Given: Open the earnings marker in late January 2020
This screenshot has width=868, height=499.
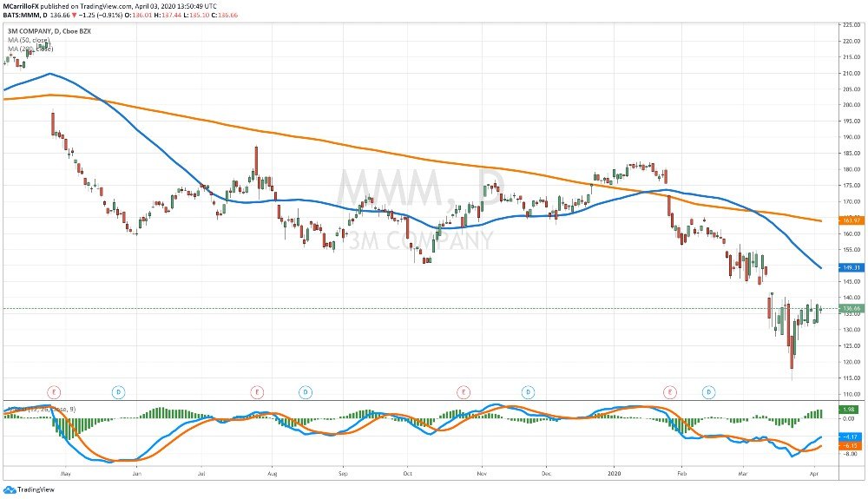Looking at the screenshot, I should pyautogui.click(x=670, y=392).
